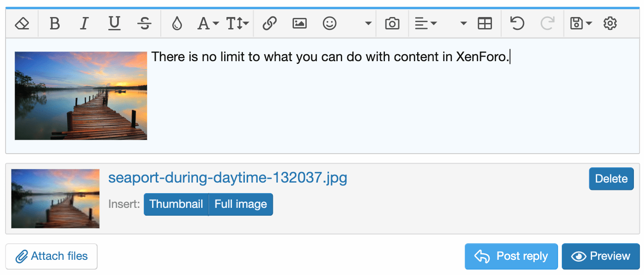Viewport: 644px width, 275px height.
Task: Toggle underline formatting
Action: point(114,23)
